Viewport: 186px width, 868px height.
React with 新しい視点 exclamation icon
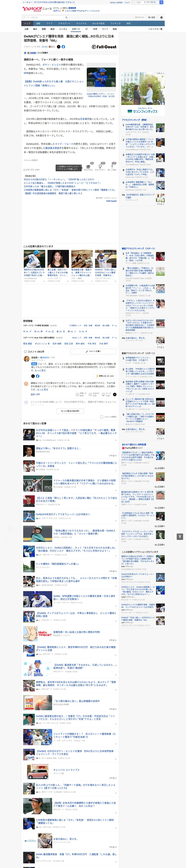click(112, 167)
